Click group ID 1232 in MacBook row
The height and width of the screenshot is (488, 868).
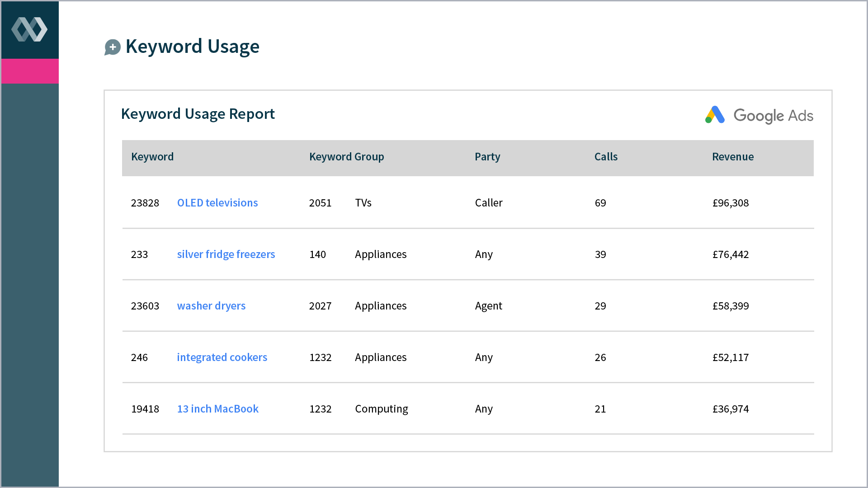(x=320, y=409)
